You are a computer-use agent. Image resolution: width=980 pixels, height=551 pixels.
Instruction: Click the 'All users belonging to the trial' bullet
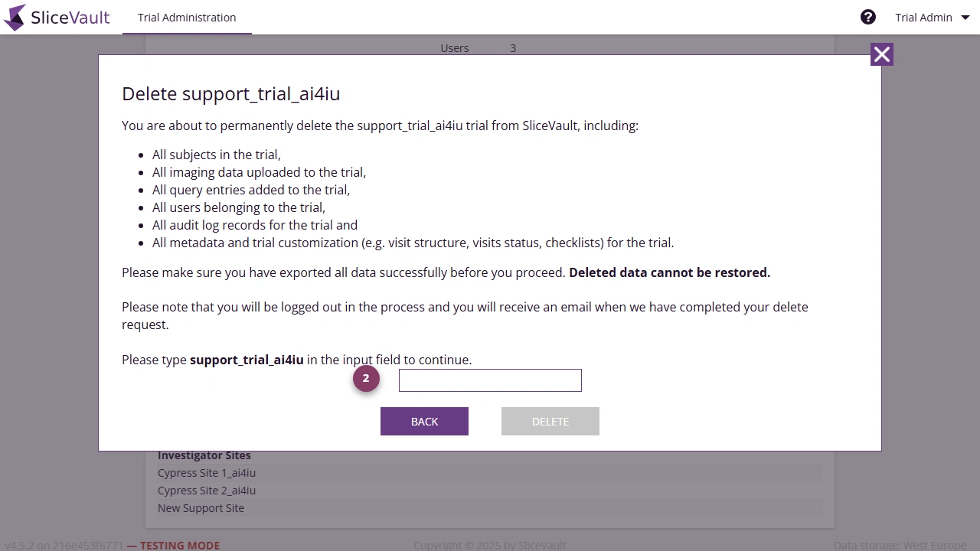239,207
